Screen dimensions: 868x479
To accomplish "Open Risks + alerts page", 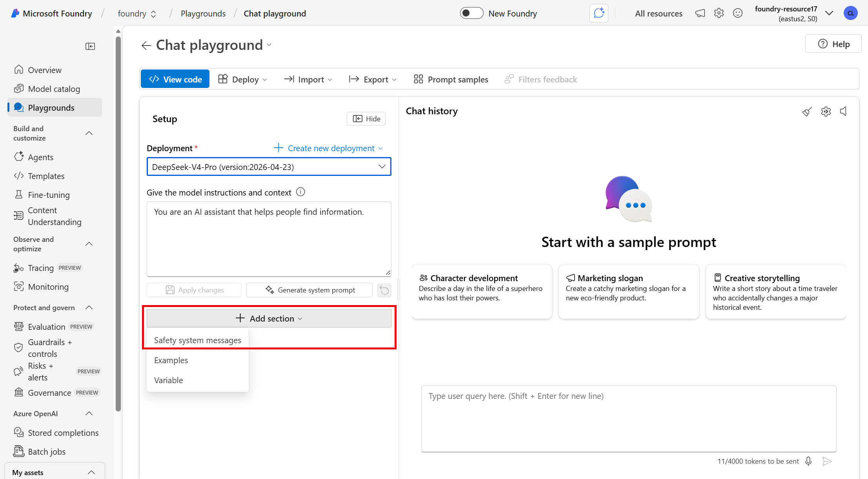I will (55, 371).
